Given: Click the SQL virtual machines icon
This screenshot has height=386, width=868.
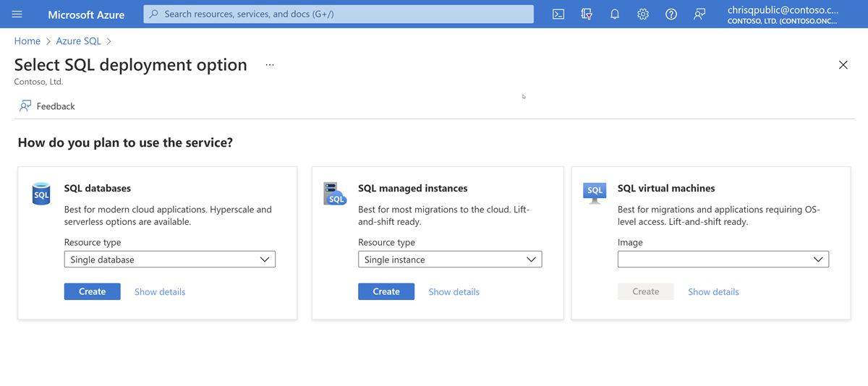Looking at the screenshot, I should [595, 193].
